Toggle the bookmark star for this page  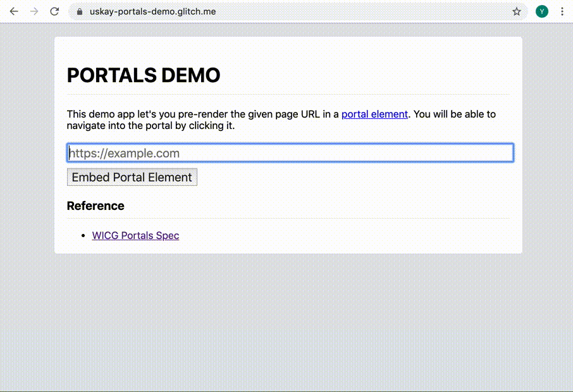(x=517, y=11)
